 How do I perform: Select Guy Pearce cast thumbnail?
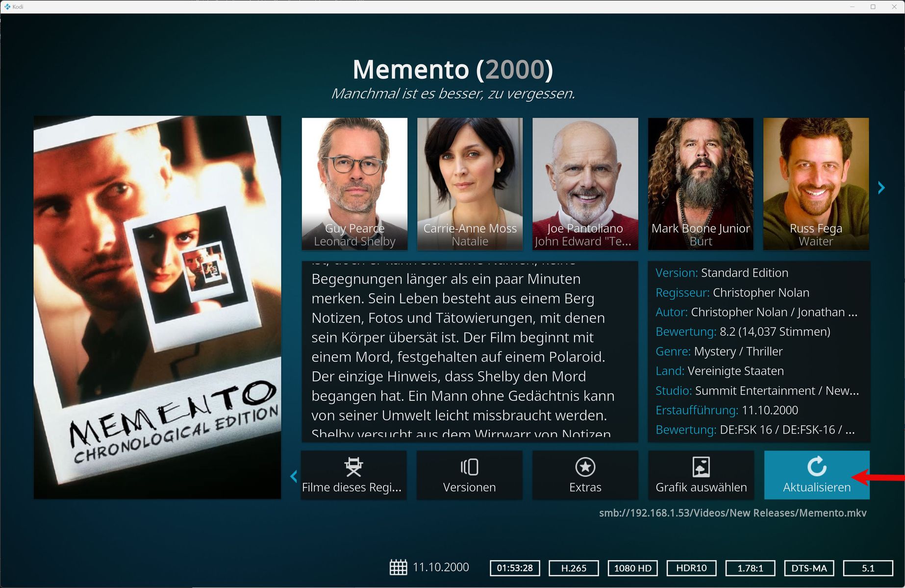[x=354, y=184]
